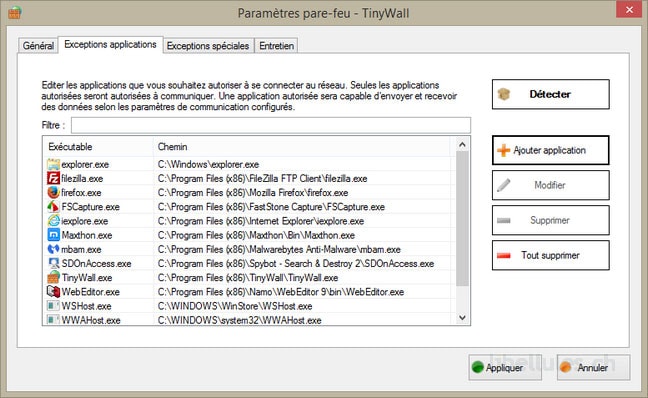Image resolution: width=648 pixels, height=398 pixels.
Task: Click the Namo WebEditor 9 path cell
Action: pyautogui.click(x=281, y=292)
